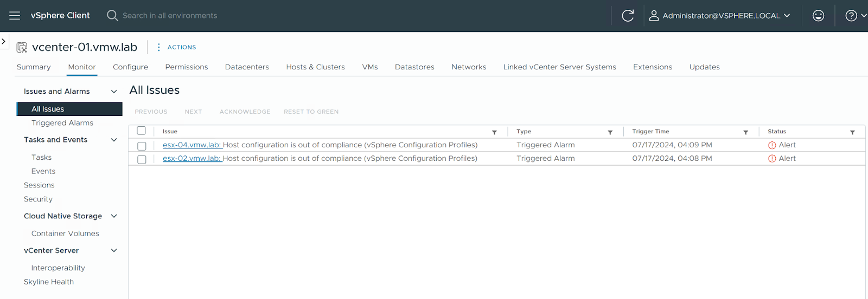This screenshot has width=868, height=299.
Task: Open the ACTIONS menu
Action: pyautogui.click(x=182, y=47)
